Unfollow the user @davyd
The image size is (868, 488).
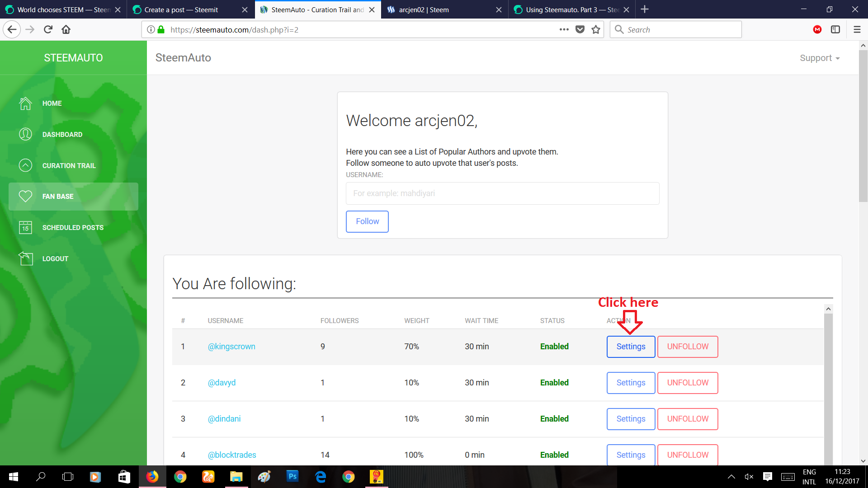tap(687, 383)
